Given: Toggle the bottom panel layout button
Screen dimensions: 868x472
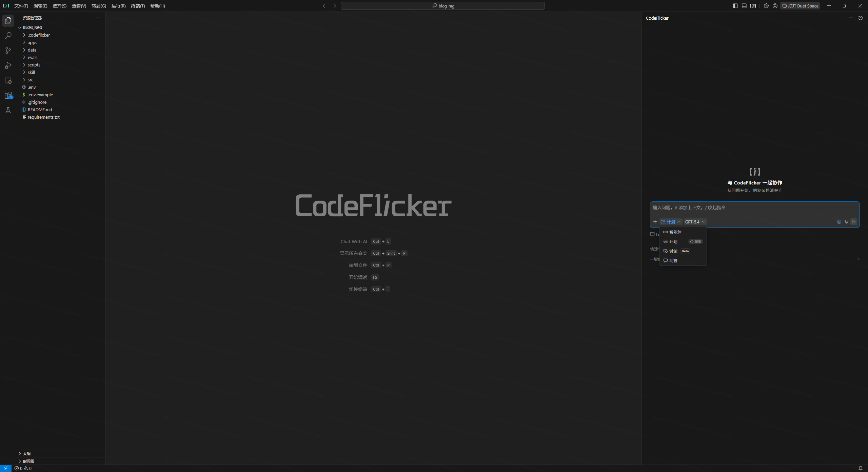Looking at the screenshot, I should [x=744, y=6].
